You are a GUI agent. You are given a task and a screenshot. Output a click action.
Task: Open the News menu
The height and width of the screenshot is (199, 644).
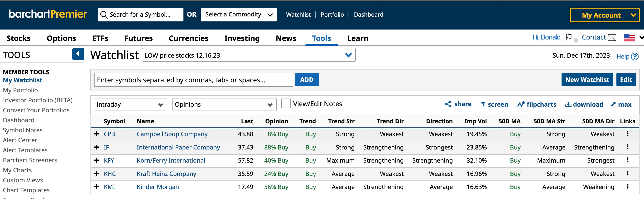click(286, 38)
